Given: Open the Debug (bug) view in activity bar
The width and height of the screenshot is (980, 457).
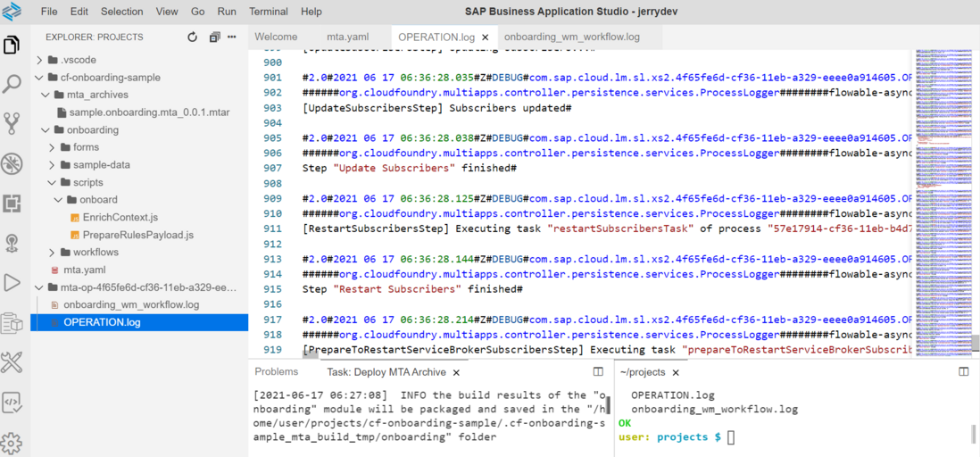Looking at the screenshot, I should pos(12,164).
